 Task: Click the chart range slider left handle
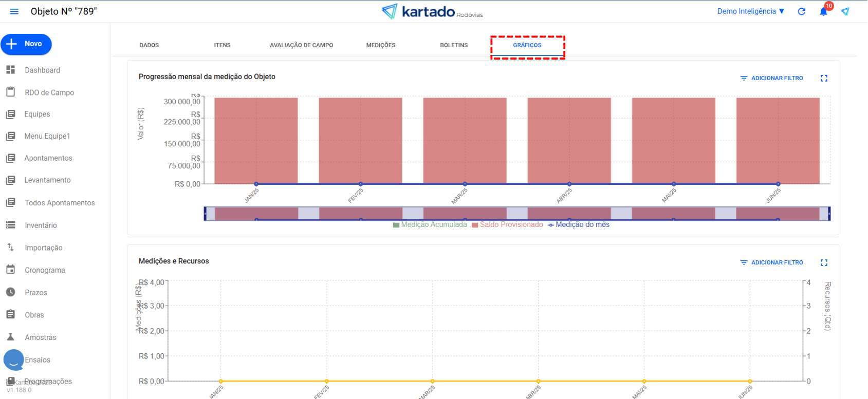point(206,214)
